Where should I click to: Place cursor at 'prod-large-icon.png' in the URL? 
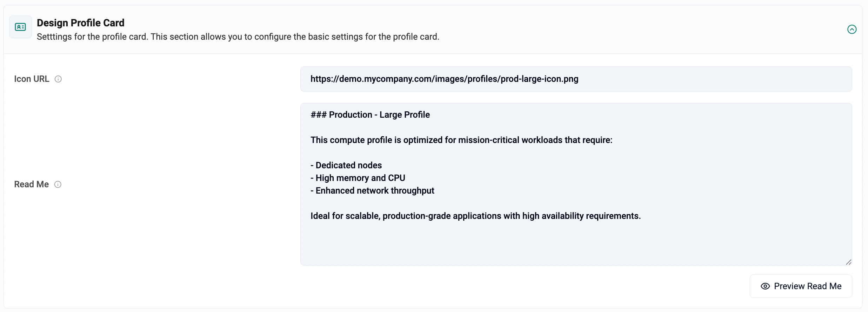540,79
